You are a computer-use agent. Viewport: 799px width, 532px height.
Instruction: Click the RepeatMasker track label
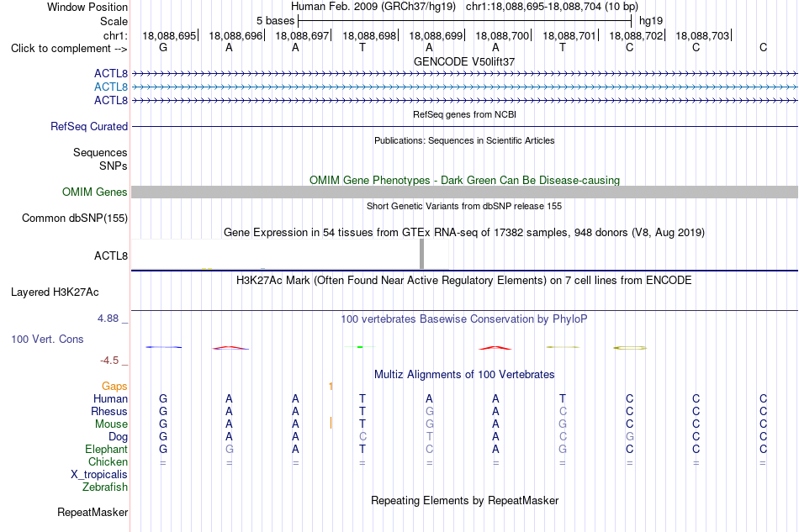coord(93,512)
